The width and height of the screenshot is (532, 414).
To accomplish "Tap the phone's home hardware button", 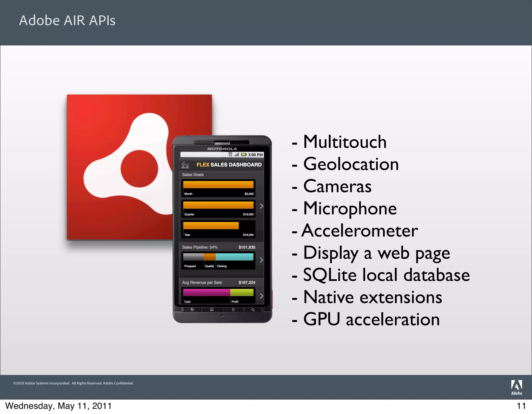I will tap(212, 310).
